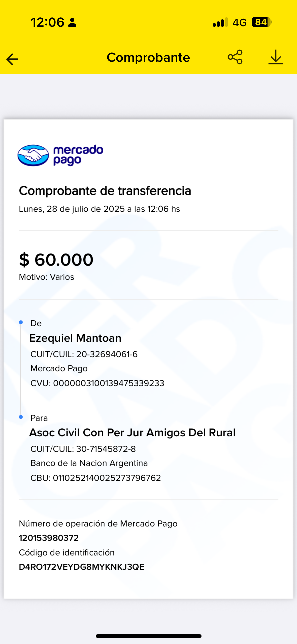The image size is (297, 644).
Task: Tap the download receipt icon
Action: click(x=276, y=57)
